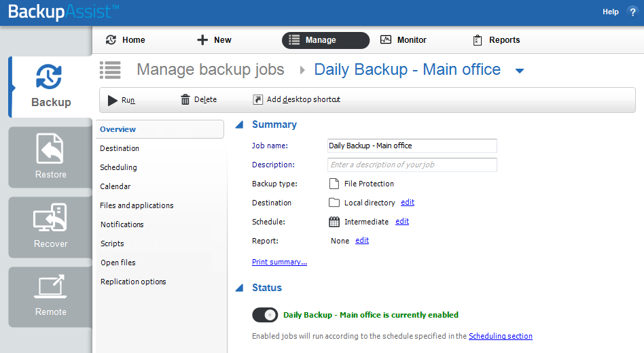Click the Description input field
Screen dimensions: 644x353
point(412,165)
